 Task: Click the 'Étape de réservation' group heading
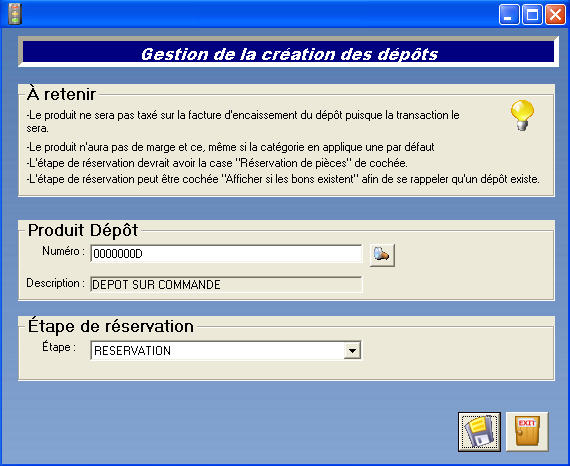(x=111, y=326)
